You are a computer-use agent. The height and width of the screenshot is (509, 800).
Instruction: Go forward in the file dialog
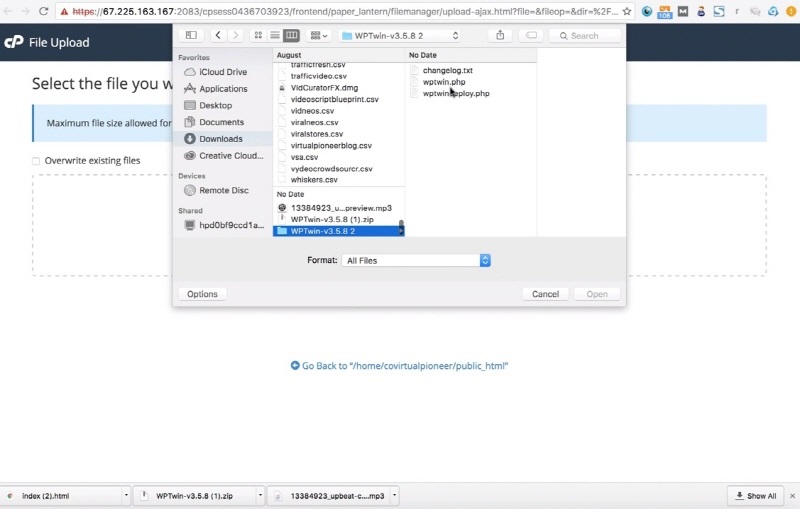click(x=235, y=35)
